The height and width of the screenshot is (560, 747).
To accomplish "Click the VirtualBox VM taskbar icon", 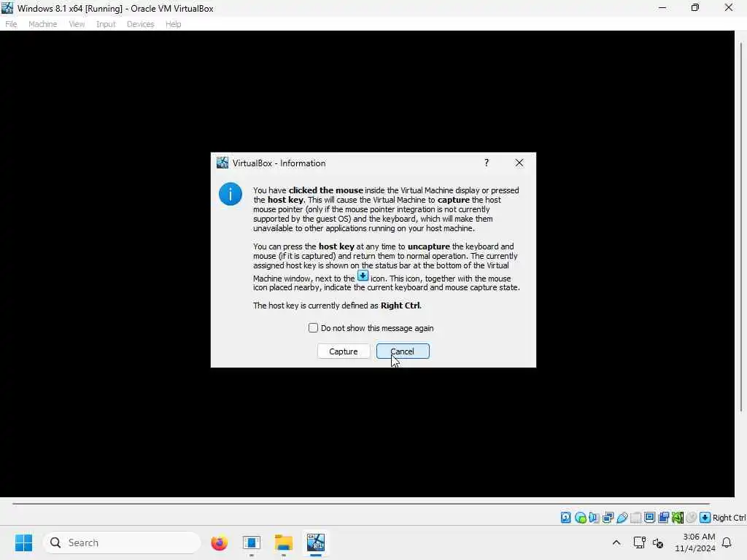I will coord(315,542).
